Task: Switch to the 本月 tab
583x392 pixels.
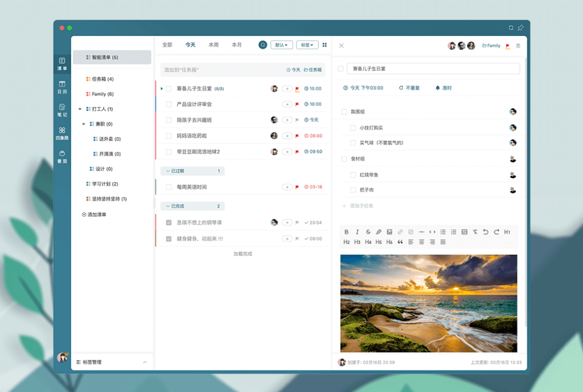Action: point(237,45)
